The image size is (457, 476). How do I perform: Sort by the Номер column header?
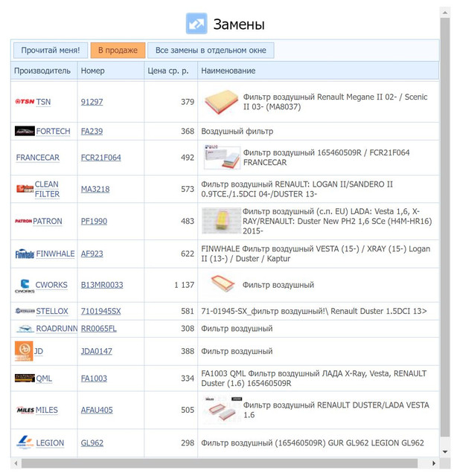click(x=111, y=71)
